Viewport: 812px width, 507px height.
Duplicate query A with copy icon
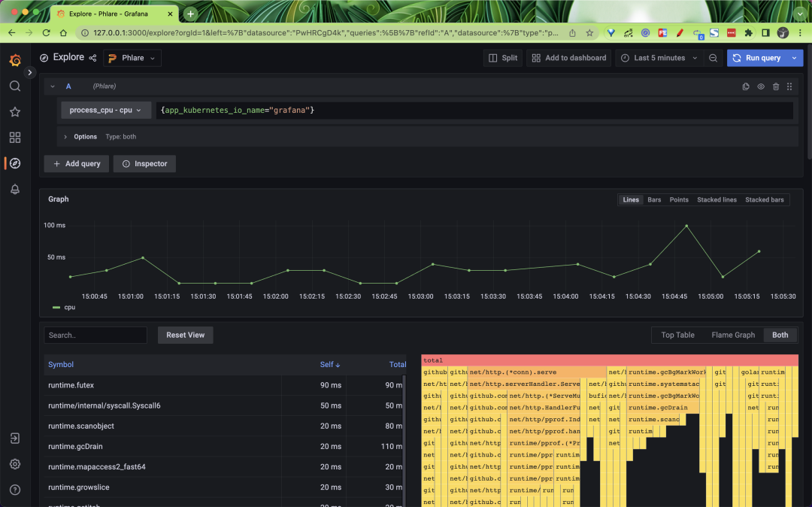point(746,87)
